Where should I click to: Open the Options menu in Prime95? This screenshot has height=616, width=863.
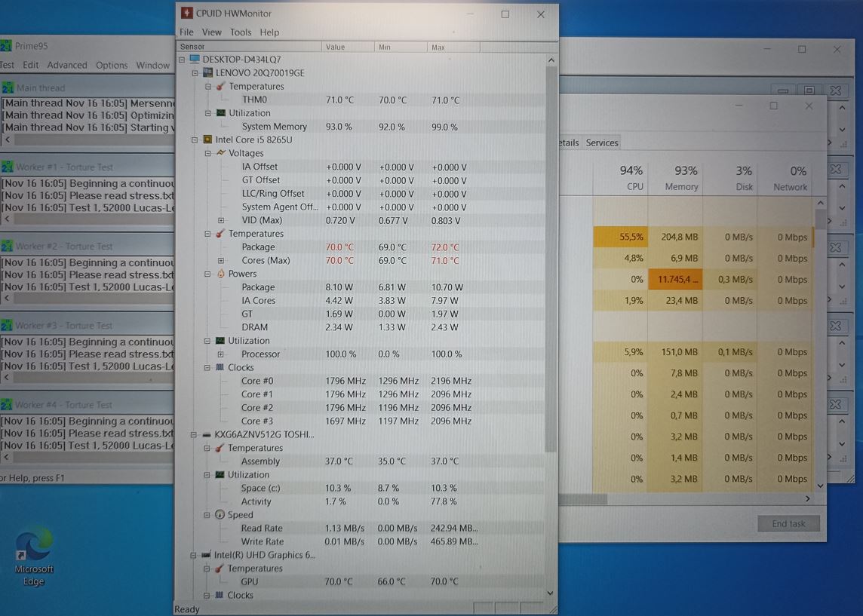[x=112, y=65]
